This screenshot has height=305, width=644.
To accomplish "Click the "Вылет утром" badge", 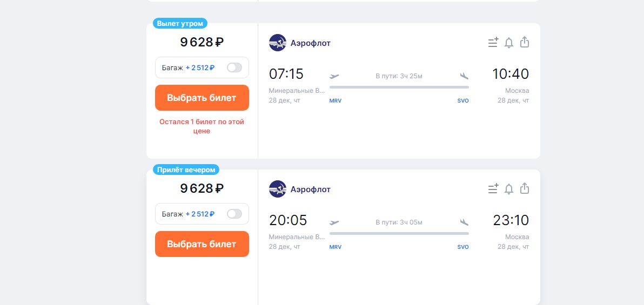I will pyautogui.click(x=180, y=23).
